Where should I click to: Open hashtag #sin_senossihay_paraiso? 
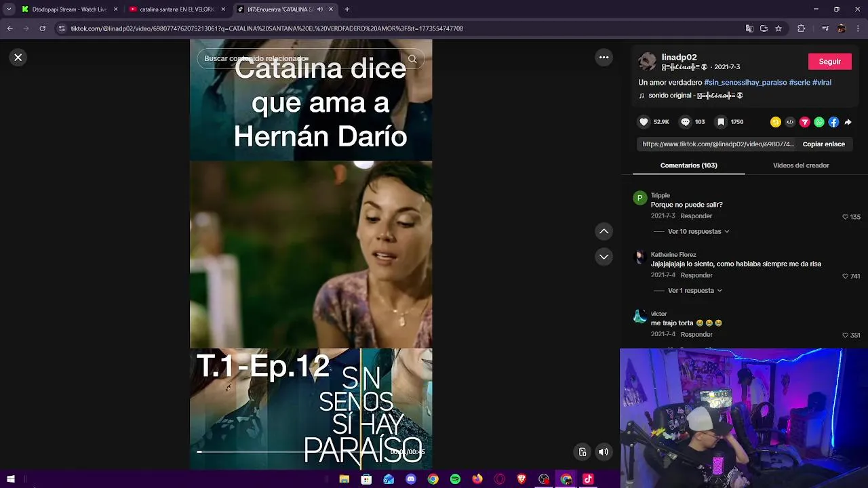745,83
